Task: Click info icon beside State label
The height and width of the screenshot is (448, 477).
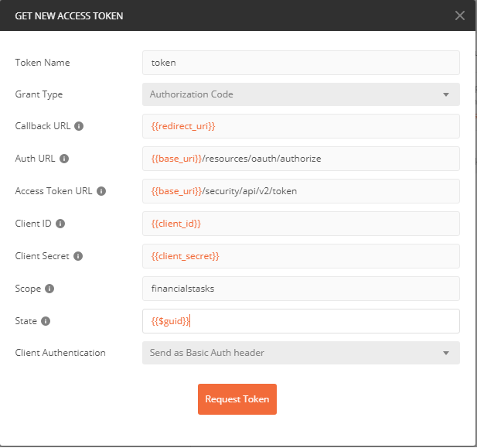Action: click(x=46, y=321)
